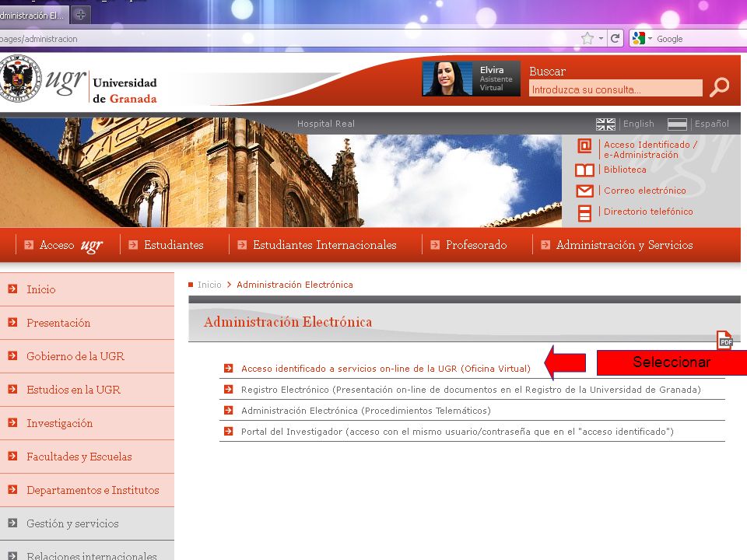Click the Universidad de Granada wordmark
This screenshot has height=560, width=747.
click(124, 90)
